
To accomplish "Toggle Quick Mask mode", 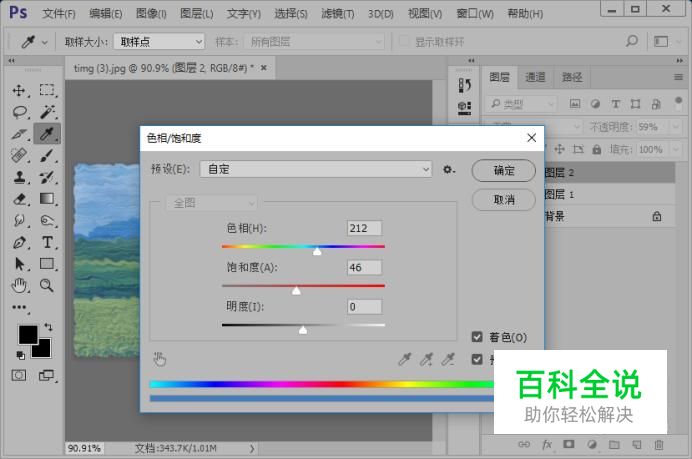I will [x=19, y=376].
